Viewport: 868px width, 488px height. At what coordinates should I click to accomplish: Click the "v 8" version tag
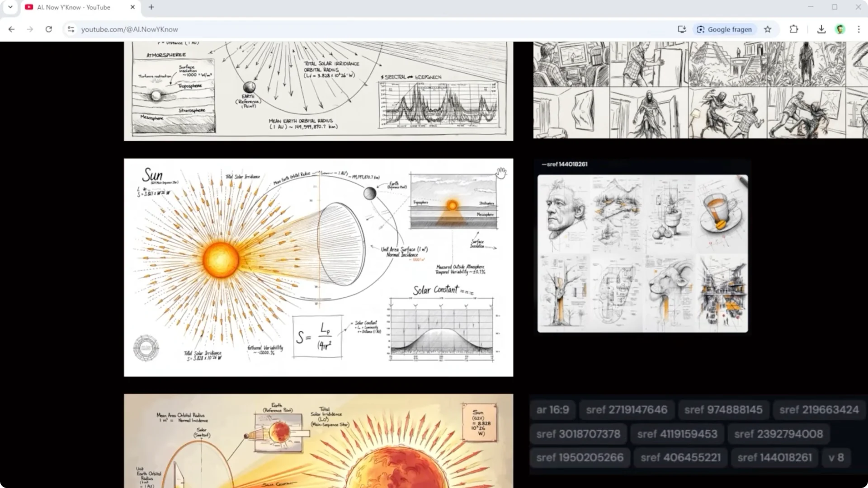(837, 457)
